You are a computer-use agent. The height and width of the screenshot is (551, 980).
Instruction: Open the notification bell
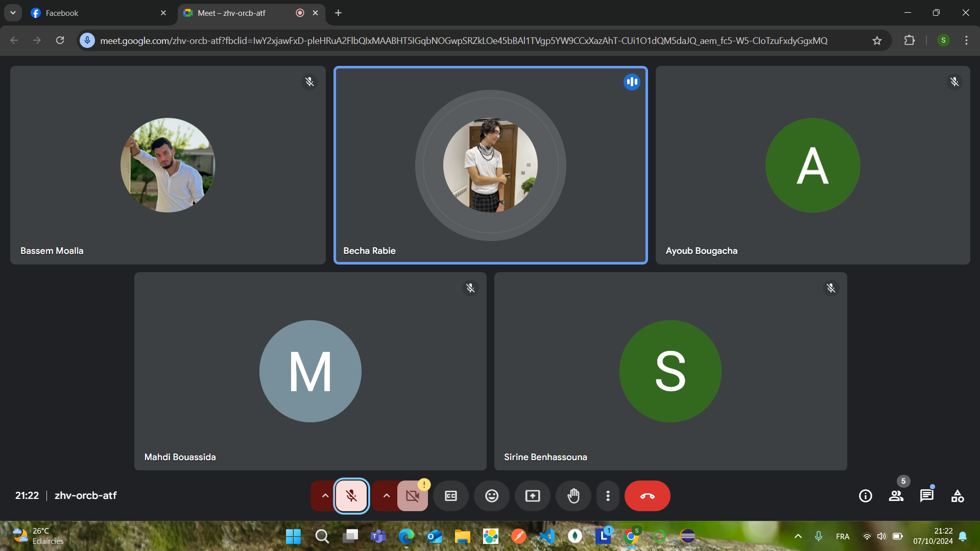click(963, 536)
